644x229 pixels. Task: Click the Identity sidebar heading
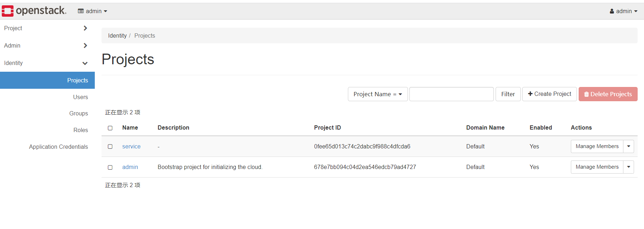tap(13, 63)
